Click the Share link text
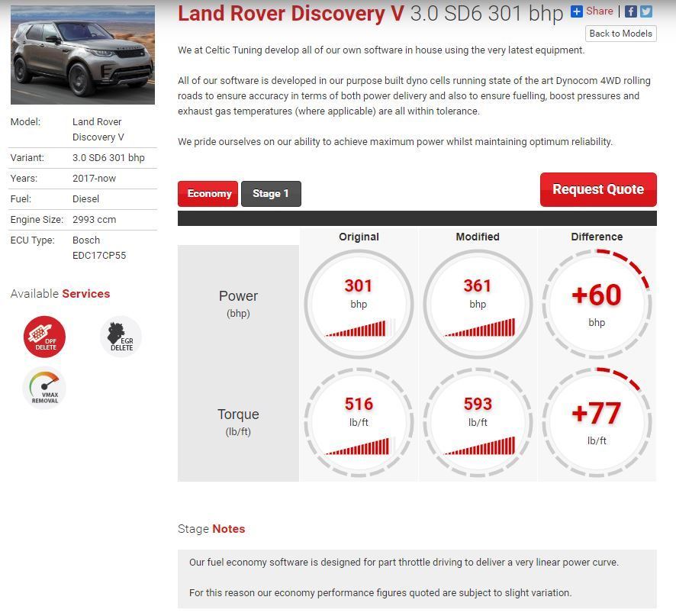Image resolution: width=676 pixels, height=616 pixels. tap(599, 11)
